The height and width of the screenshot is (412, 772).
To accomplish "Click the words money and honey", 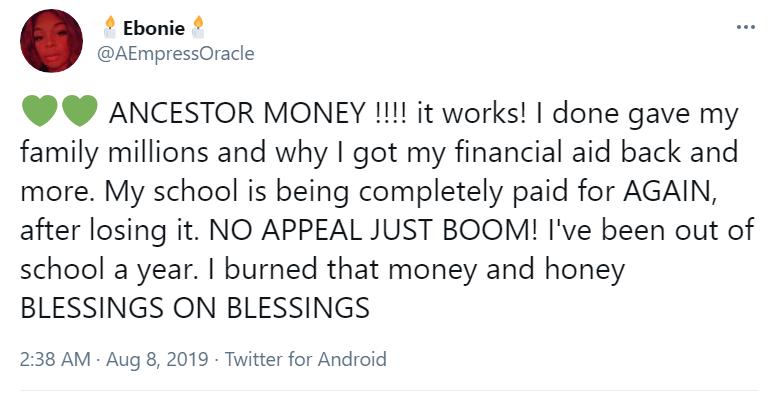I will [507, 270].
